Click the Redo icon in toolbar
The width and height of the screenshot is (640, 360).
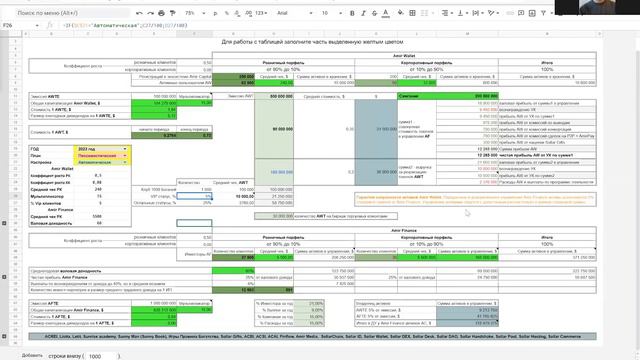pos(151,13)
